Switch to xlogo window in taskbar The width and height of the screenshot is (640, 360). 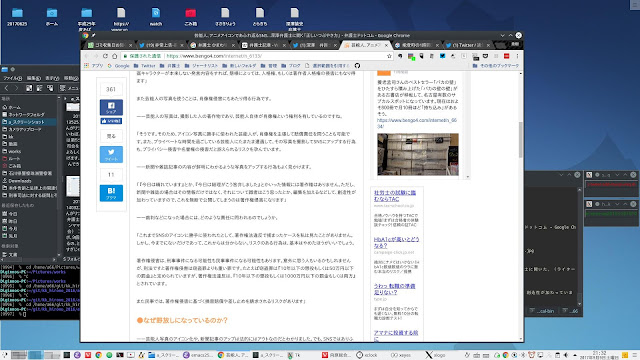[x=435, y=355]
